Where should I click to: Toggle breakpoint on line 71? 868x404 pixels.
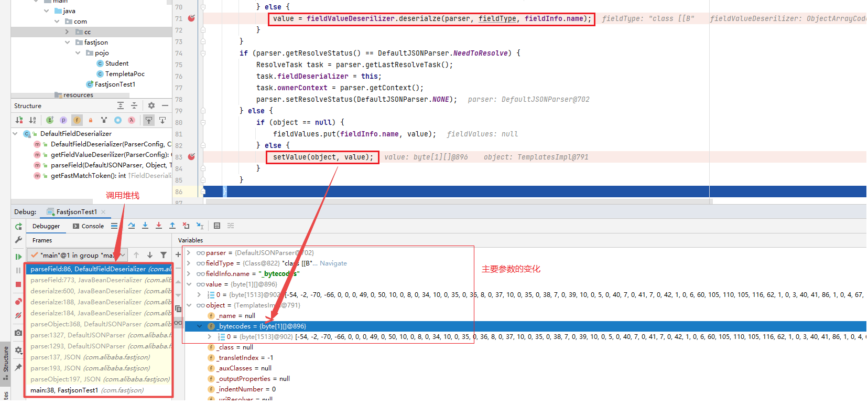pyautogui.click(x=191, y=18)
